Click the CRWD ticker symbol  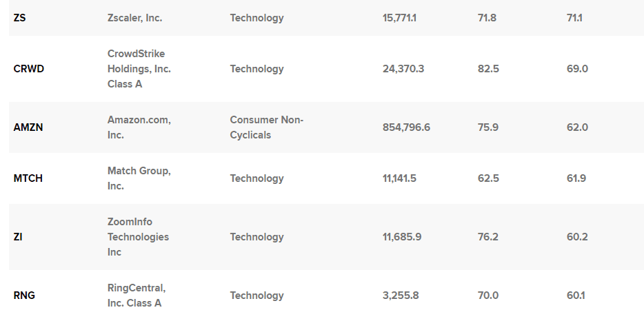click(x=28, y=69)
